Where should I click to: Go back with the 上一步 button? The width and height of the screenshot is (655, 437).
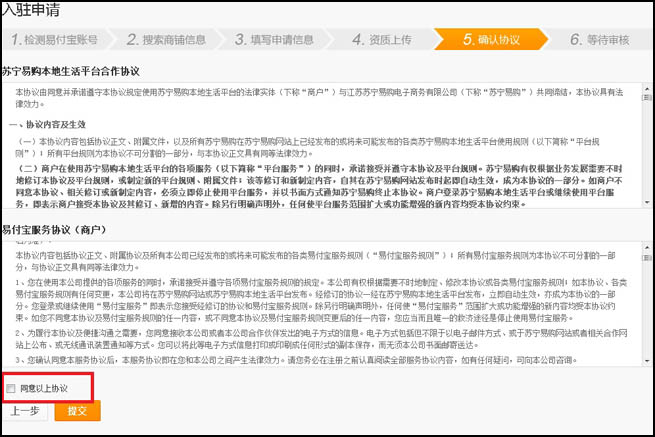click(x=25, y=411)
